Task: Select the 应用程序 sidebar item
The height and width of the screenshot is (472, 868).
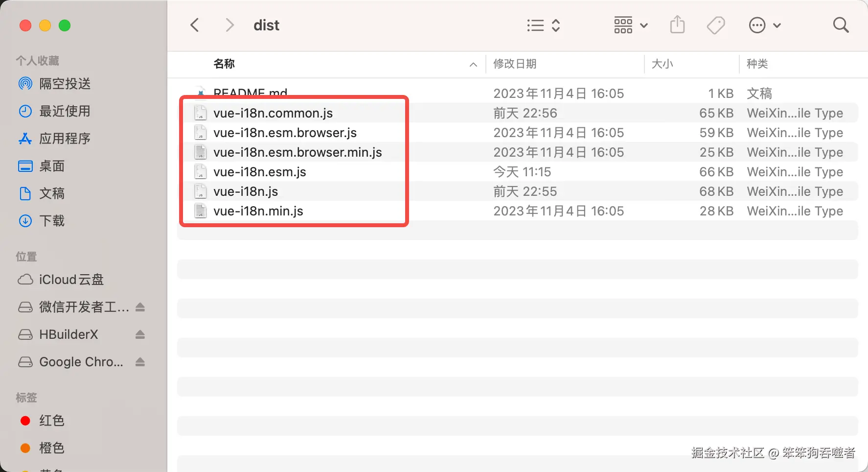Action: click(x=65, y=139)
